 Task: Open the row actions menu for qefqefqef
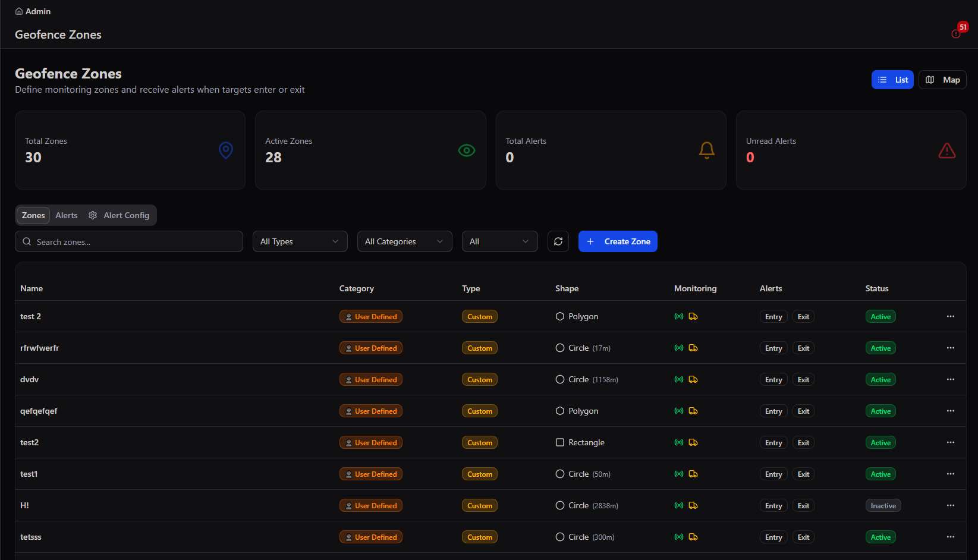coord(951,411)
